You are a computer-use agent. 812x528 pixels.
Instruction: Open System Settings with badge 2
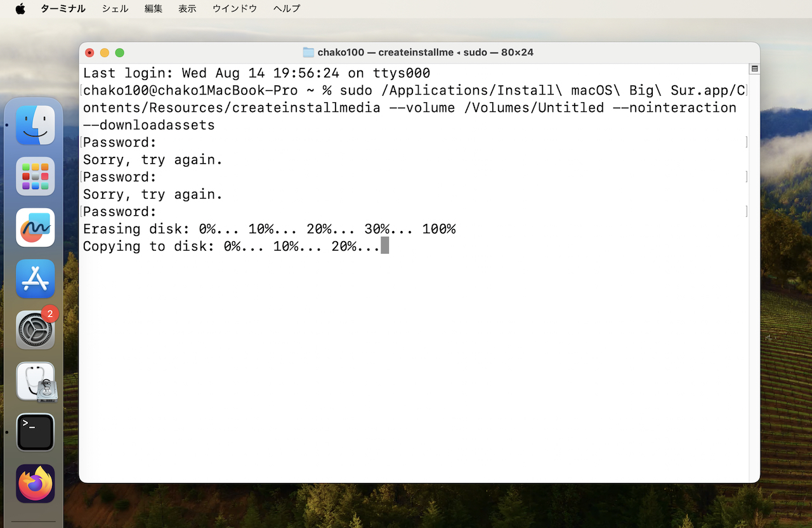(x=36, y=330)
